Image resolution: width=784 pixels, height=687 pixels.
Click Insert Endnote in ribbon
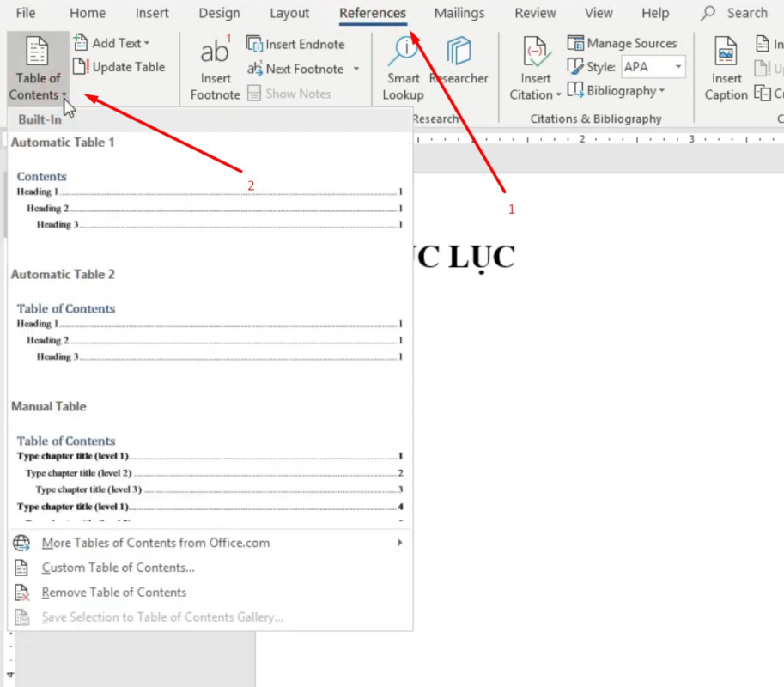(296, 44)
